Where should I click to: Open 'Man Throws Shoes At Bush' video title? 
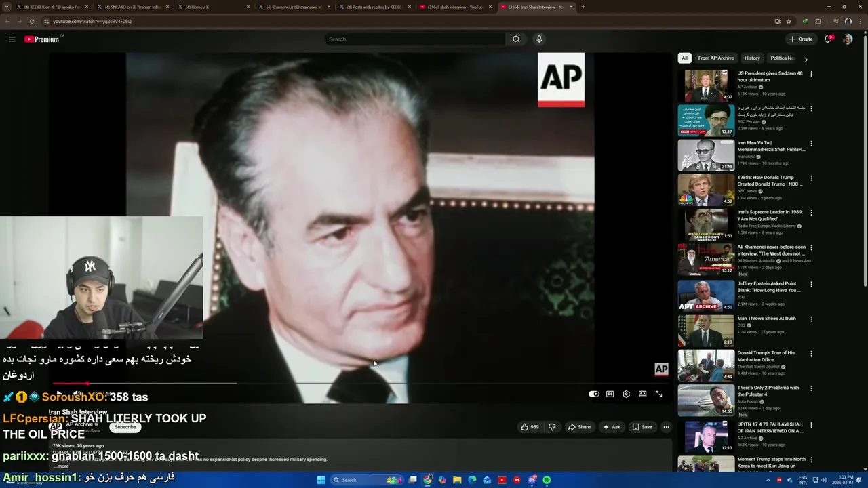(x=766, y=318)
